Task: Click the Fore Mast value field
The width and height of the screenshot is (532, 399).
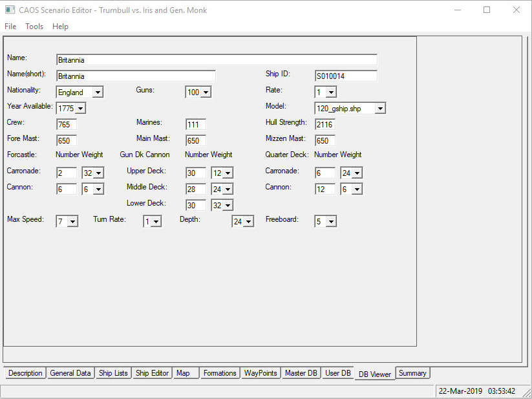Action: (x=67, y=140)
